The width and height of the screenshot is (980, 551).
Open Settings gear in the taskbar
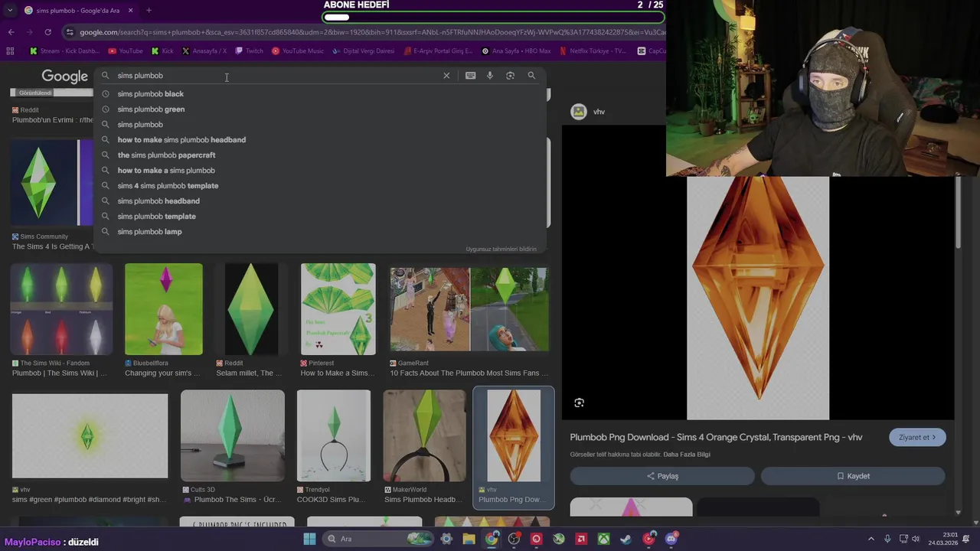(x=446, y=539)
